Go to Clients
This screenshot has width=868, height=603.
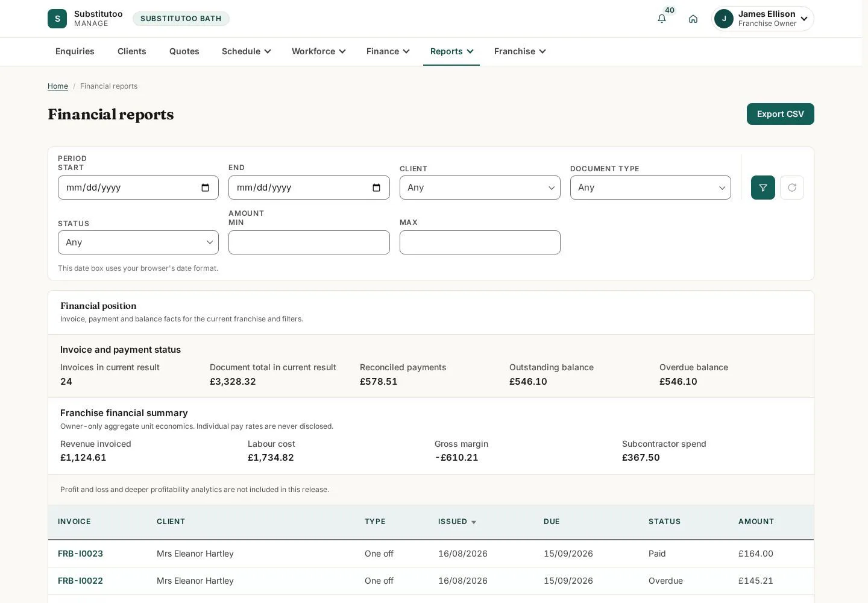click(x=132, y=51)
